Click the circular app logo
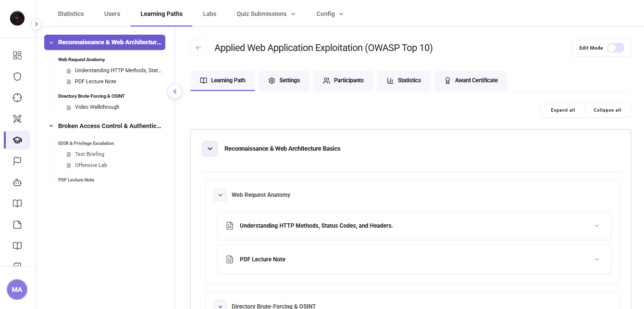The width and height of the screenshot is (644, 309). coord(17,18)
